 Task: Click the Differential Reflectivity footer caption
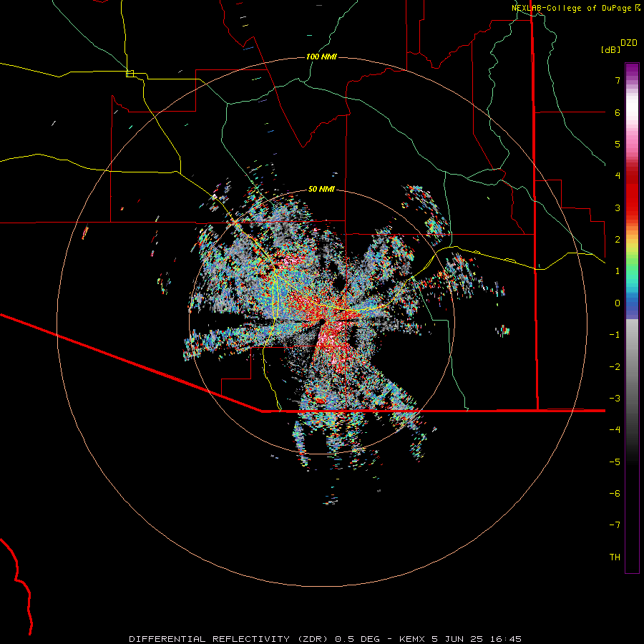(x=325, y=639)
